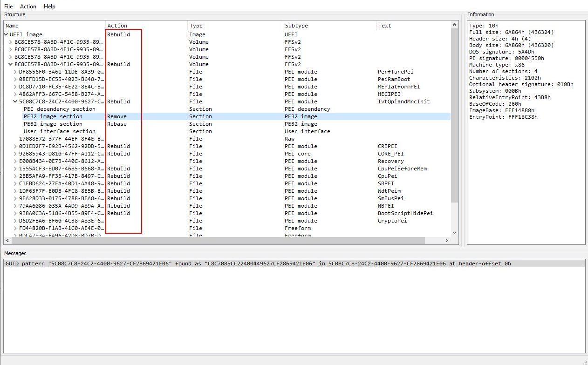Click the structure tree scroll up arrow
The width and height of the screenshot is (588, 365).
455,25
